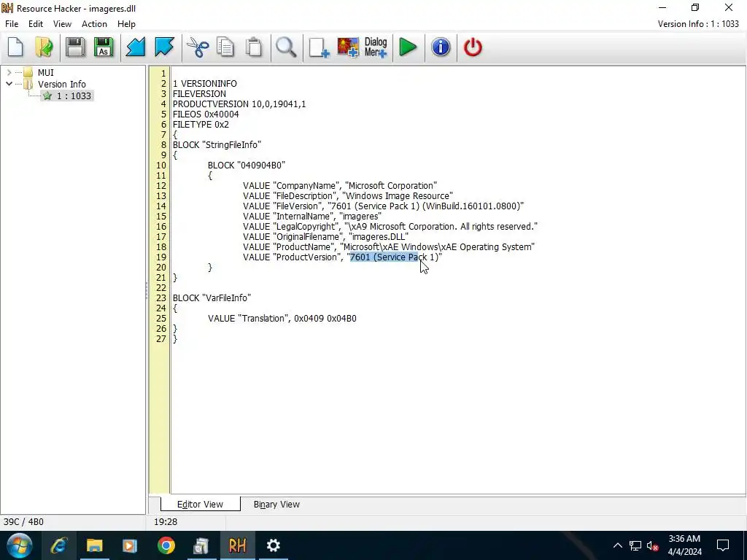Click the BLOCK "040904B0" line
This screenshot has width=747, height=560.
click(x=247, y=166)
